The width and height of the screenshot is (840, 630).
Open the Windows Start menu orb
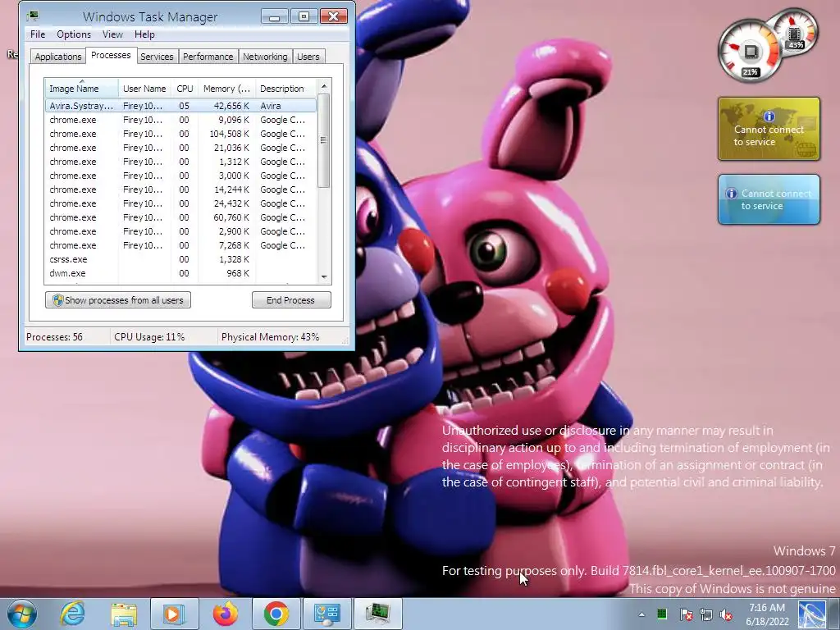coord(22,614)
